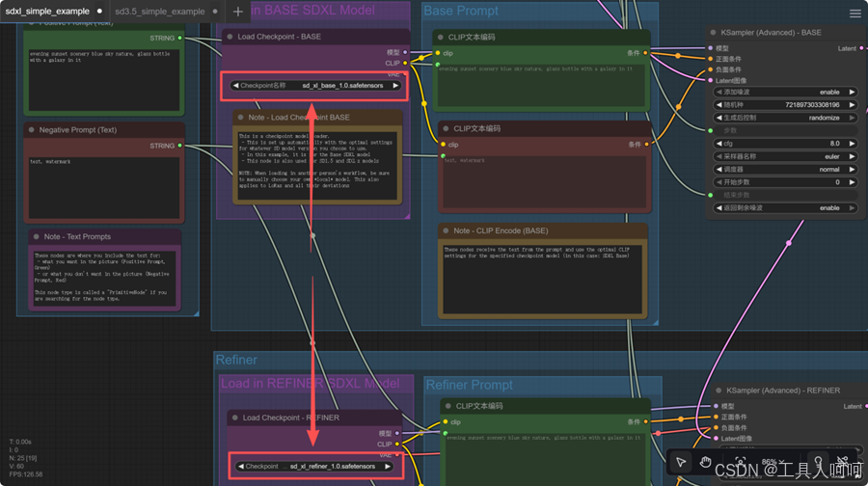The width and height of the screenshot is (868, 486).
Task: Click the FPS:126.58 readout
Action: coord(25,474)
